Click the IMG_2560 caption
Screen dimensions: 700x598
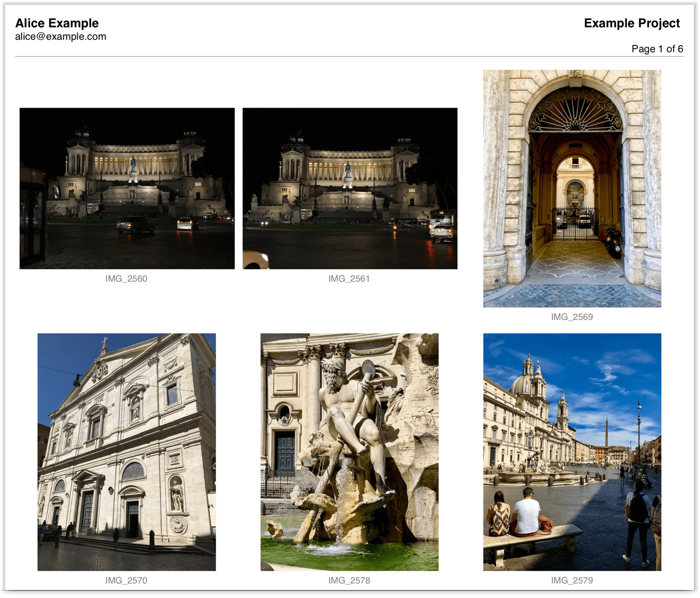coord(126,279)
